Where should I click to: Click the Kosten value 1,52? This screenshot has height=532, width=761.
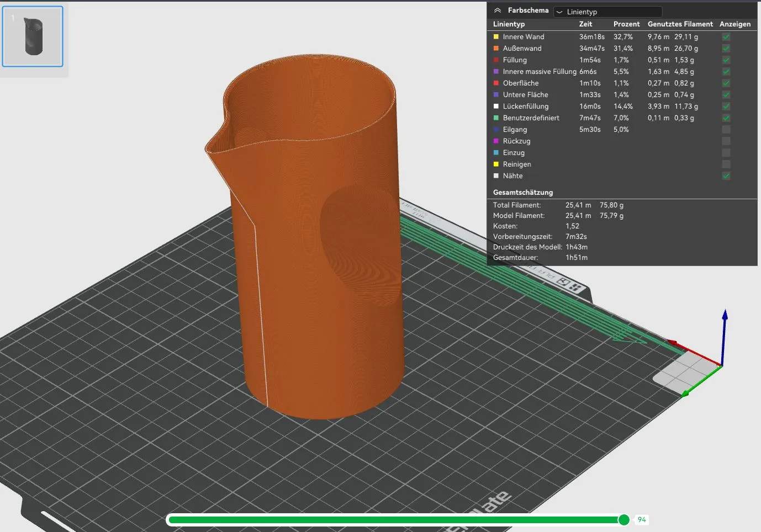[x=572, y=226]
